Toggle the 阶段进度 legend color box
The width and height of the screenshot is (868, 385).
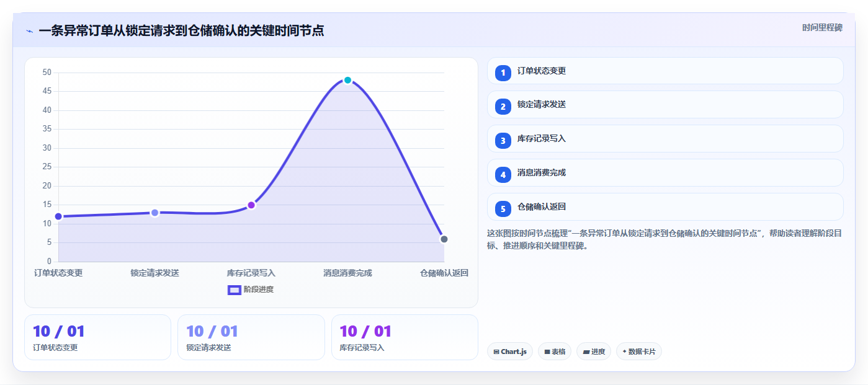(235, 290)
